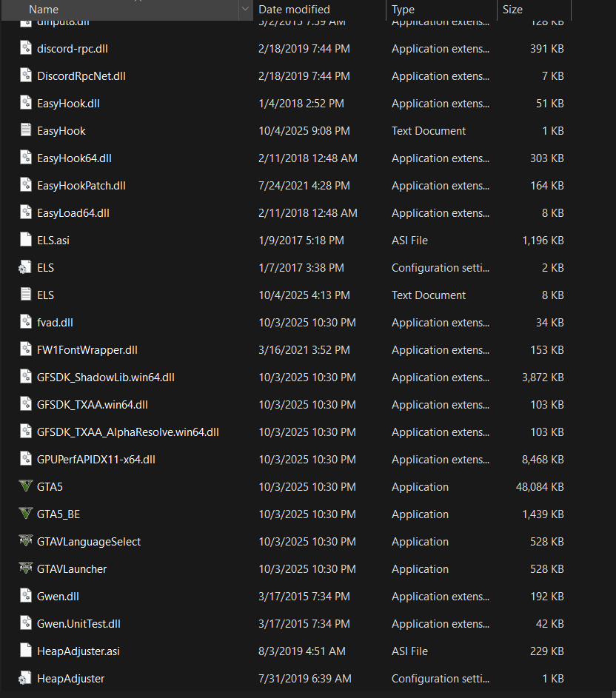Click the EasyHook64.dll file name
This screenshot has width=616, height=698.
click(74, 158)
